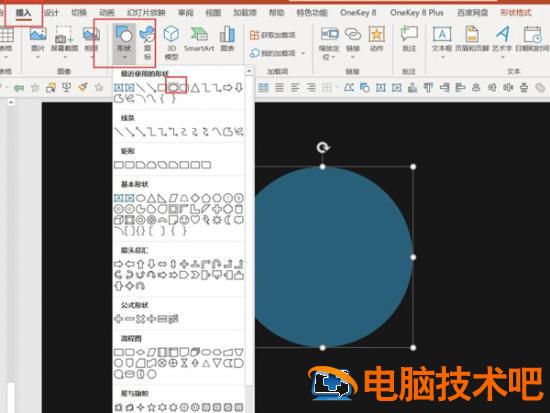This screenshot has width=550, height=413.
Task: Select the five-point star shape
Action: (151, 407)
